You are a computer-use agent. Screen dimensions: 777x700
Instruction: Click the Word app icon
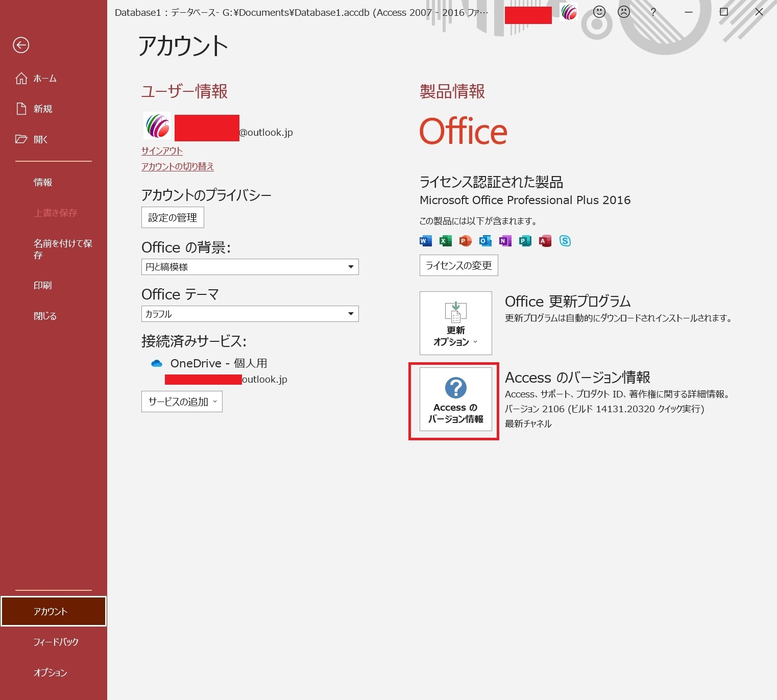[x=425, y=241]
